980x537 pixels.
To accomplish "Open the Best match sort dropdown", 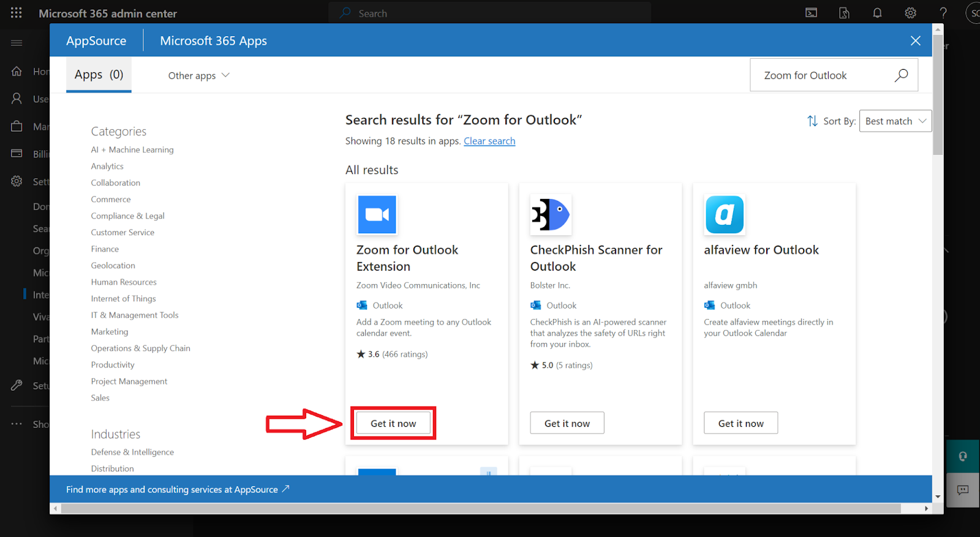I will coord(895,121).
